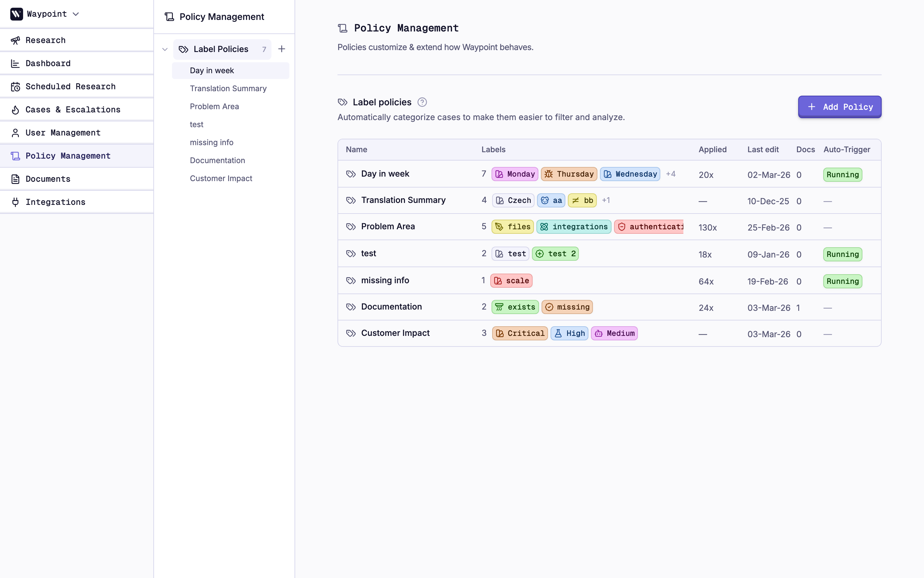Screen dimensions: 924x578
Task: Click the middle panel Policy Management icon
Action: point(169,17)
